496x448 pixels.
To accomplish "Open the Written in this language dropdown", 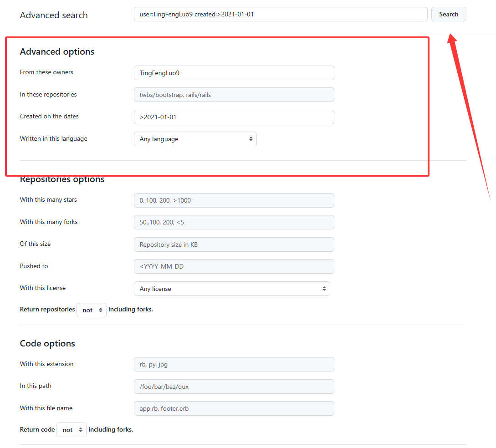I will point(195,139).
